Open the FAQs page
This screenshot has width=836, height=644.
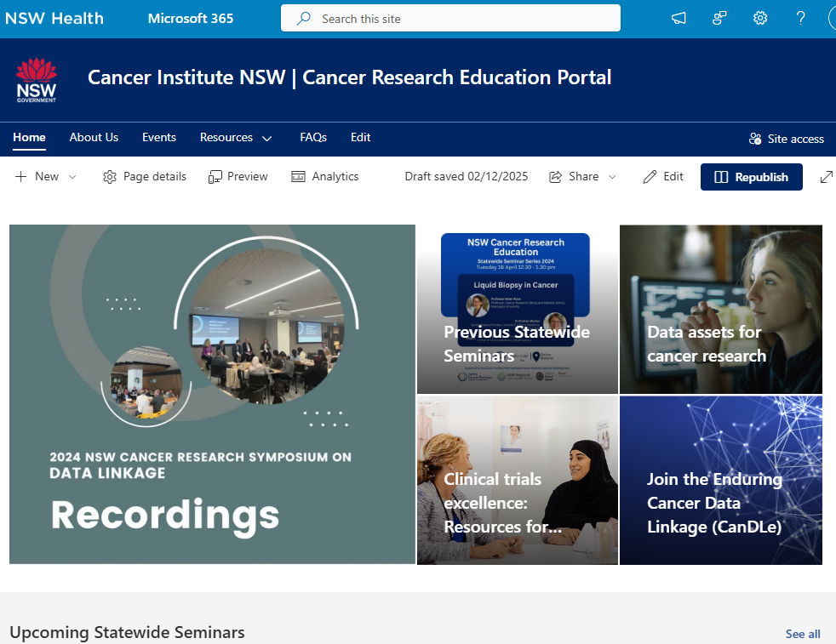click(313, 138)
